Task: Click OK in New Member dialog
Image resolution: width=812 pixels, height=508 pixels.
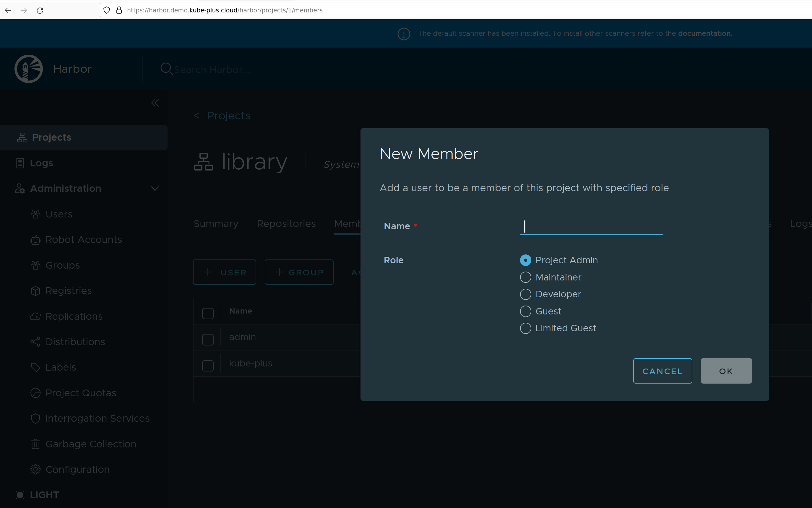Action: (x=726, y=371)
